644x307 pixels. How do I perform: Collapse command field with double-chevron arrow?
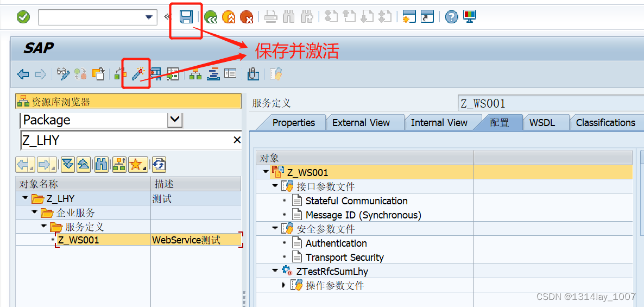coord(167,17)
